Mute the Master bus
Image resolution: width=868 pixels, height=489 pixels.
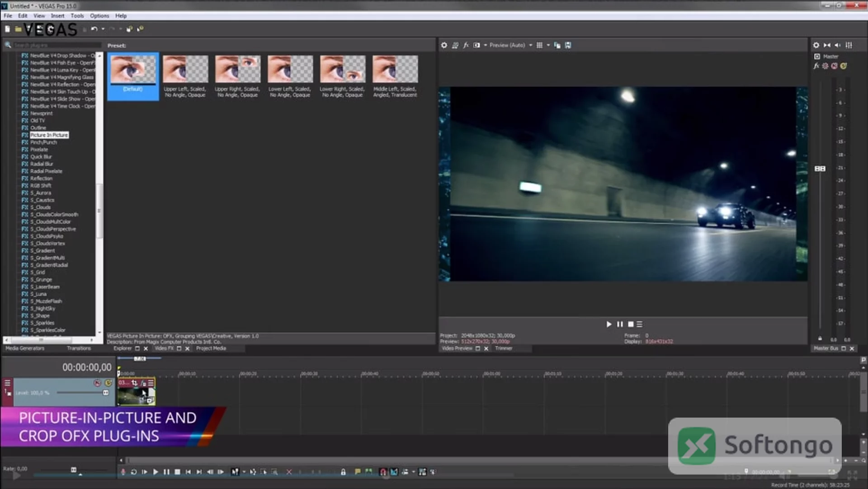point(835,66)
